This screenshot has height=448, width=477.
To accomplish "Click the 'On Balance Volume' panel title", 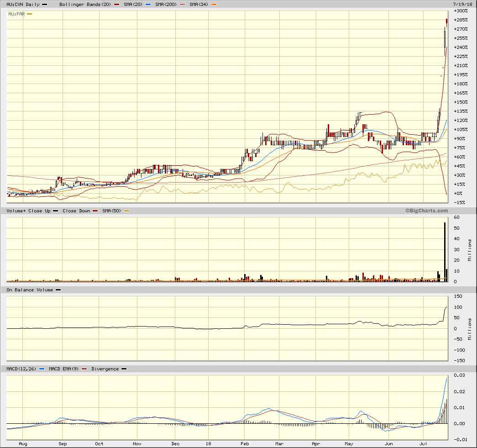I will tap(30, 290).
